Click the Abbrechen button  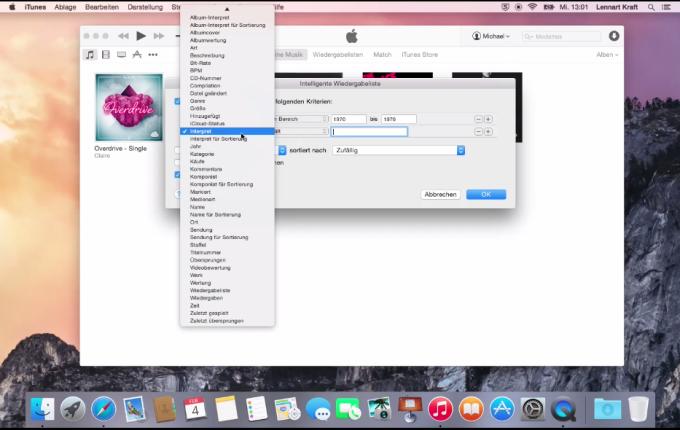point(440,194)
